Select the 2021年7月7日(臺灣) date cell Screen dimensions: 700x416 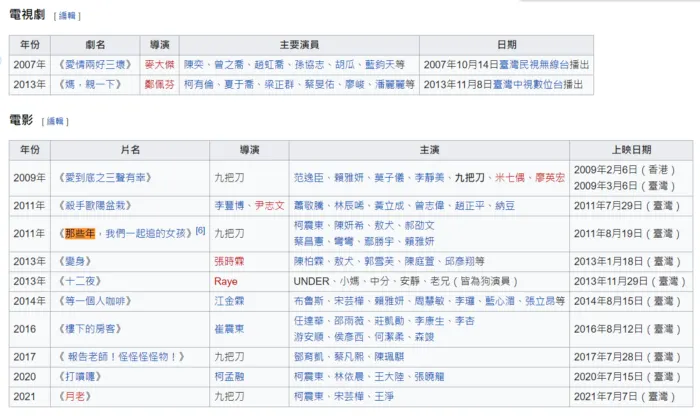point(631,396)
